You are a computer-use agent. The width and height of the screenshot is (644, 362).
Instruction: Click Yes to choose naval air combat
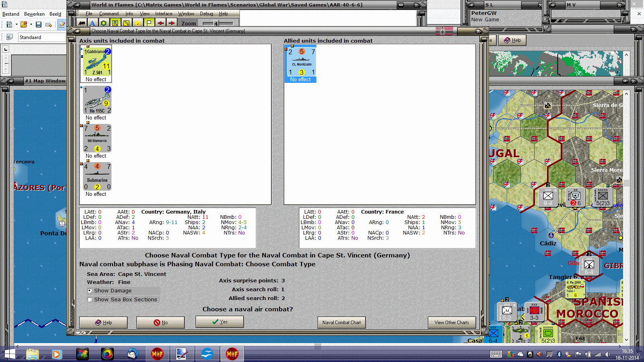point(220,322)
